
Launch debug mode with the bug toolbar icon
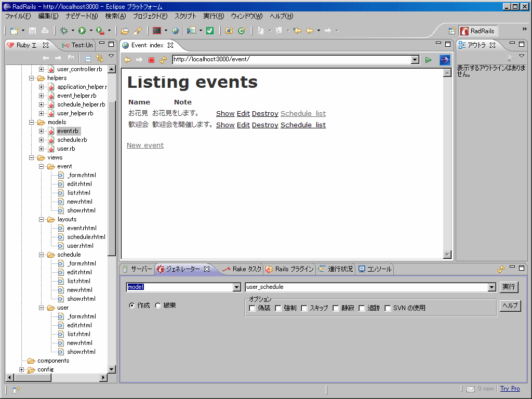(64, 31)
